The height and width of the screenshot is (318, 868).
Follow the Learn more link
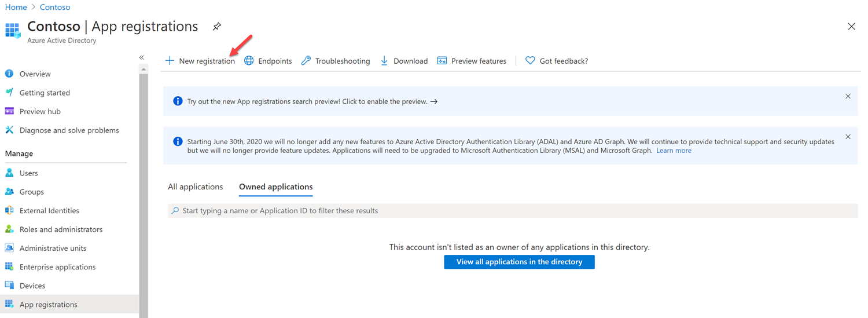(x=674, y=151)
